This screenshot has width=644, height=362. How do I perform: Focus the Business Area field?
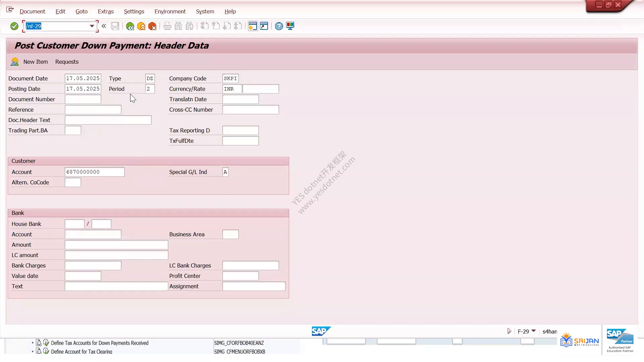[230, 234]
